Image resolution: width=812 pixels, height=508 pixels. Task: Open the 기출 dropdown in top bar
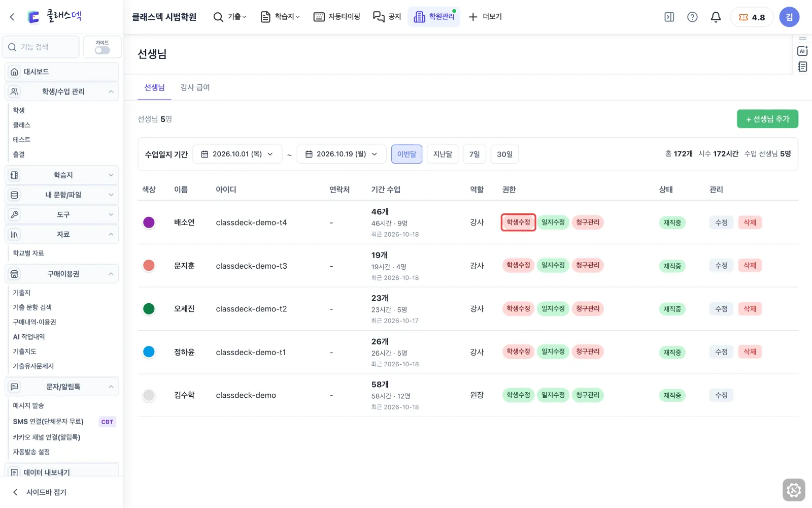point(230,17)
